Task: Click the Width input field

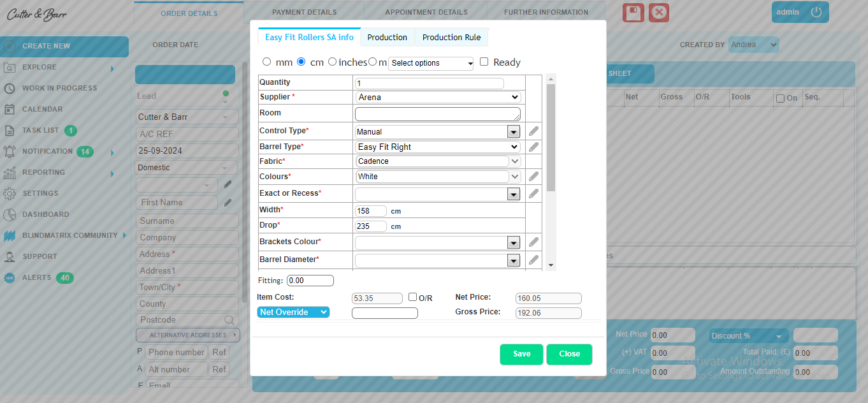Action: tap(371, 211)
